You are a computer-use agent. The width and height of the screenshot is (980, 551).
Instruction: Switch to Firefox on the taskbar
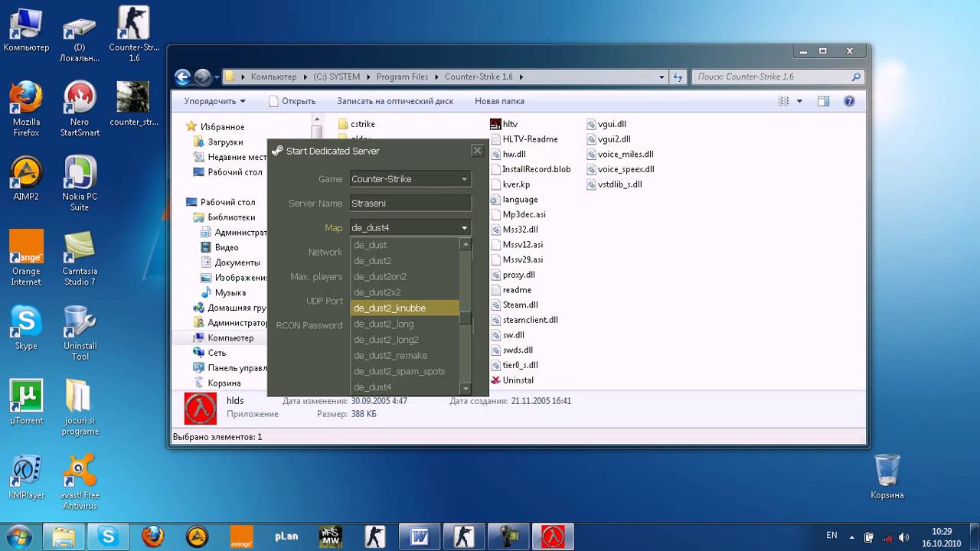point(153,536)
